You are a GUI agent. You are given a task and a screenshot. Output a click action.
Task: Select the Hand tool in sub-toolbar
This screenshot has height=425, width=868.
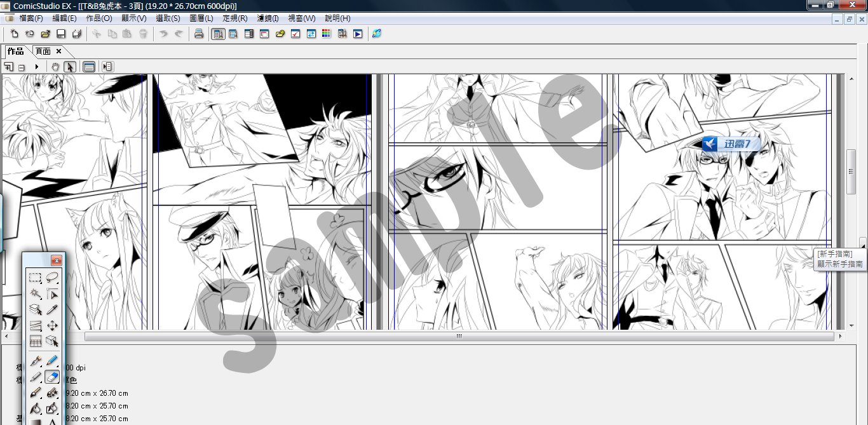(x=56, y=67)
